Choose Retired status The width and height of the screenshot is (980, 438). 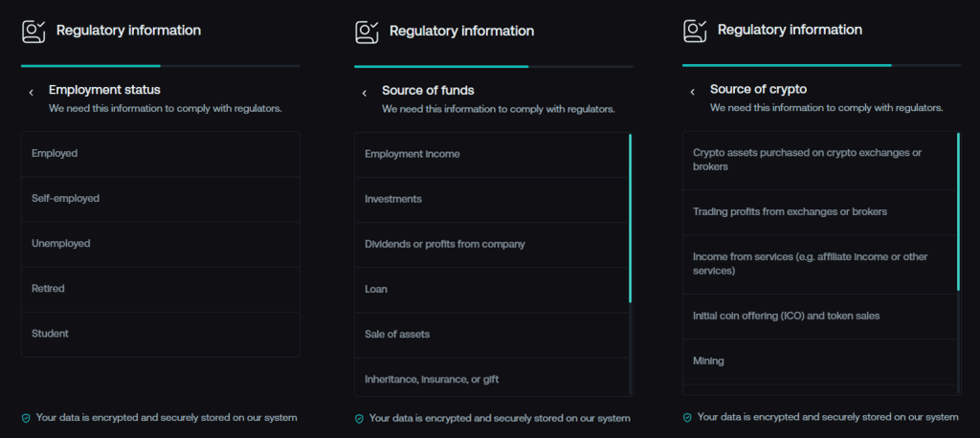click(161, 290)
